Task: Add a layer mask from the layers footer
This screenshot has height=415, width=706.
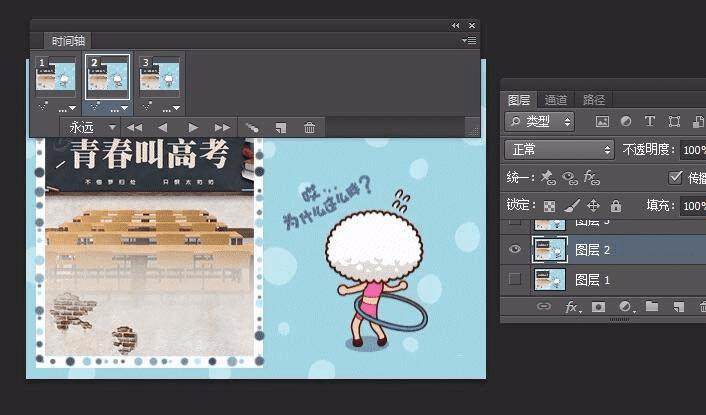Action: pos(598,307)
